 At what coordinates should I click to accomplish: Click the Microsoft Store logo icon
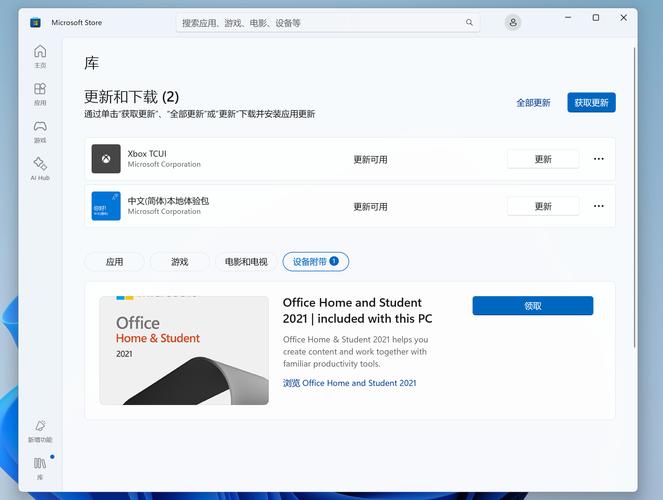point(36,22)
